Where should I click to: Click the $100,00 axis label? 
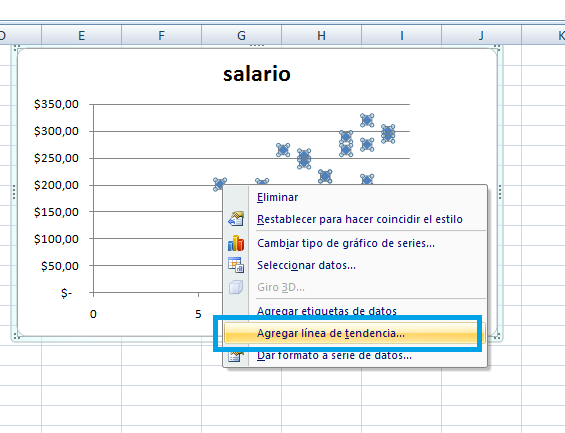pyautogui.click(x=56, y=239)
